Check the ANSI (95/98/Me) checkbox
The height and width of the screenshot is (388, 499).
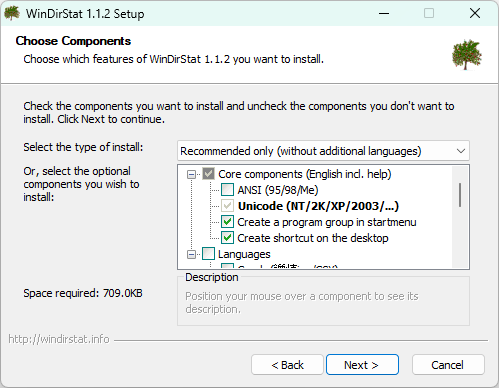[x=227, y=190]
